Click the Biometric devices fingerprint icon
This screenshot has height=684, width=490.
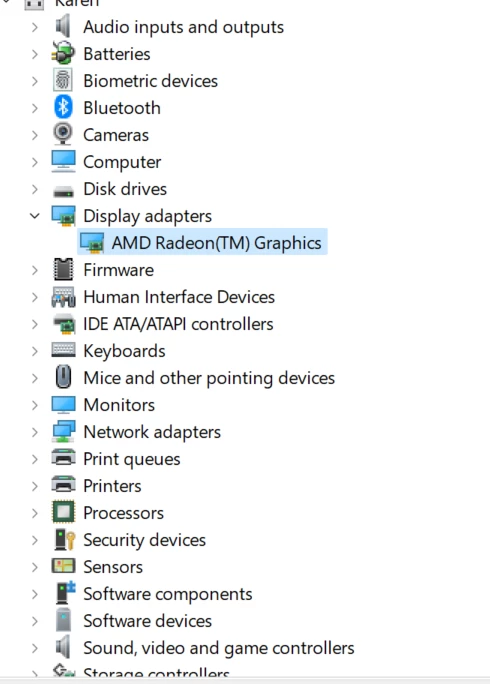pyautogui.click(x=63, y=80)
